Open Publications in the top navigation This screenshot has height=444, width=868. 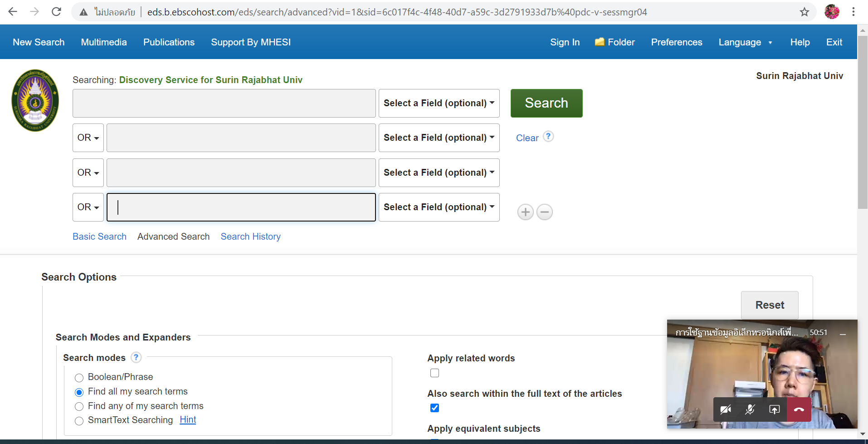(x=169, y=42)
